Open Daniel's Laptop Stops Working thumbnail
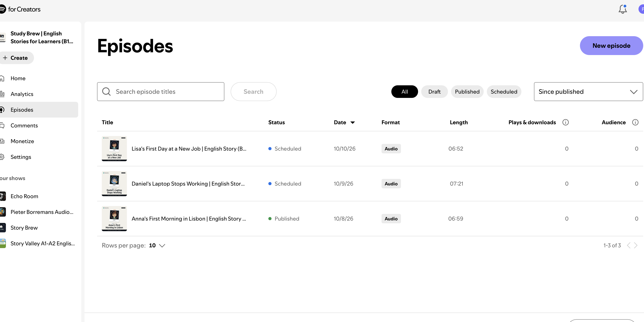The image size is (644, 322). click(x=114, y=184)
